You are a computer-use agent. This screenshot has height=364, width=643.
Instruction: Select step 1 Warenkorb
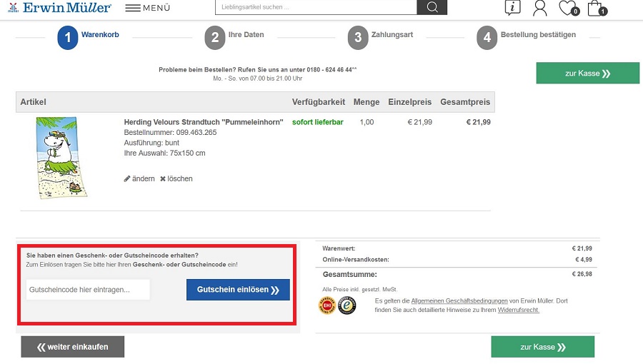point(89,37)
